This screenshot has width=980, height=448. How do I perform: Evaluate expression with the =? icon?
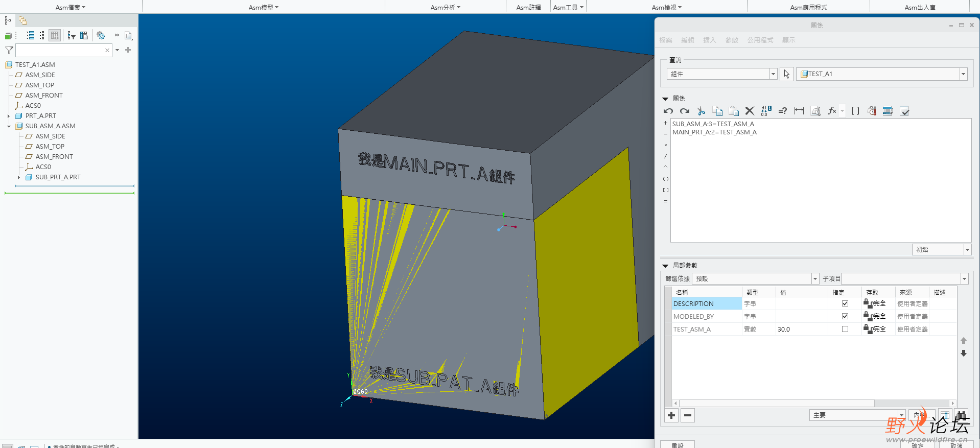click(782, 111)
